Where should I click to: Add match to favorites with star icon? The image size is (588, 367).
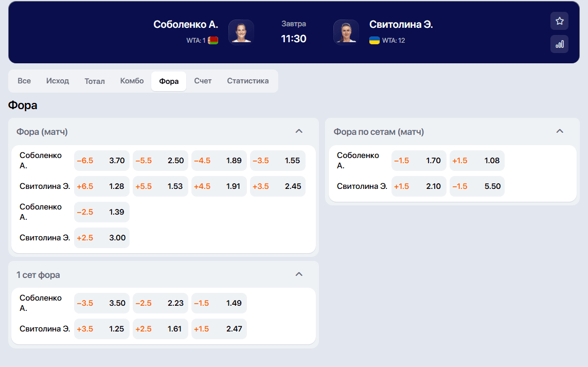(559, 21)
